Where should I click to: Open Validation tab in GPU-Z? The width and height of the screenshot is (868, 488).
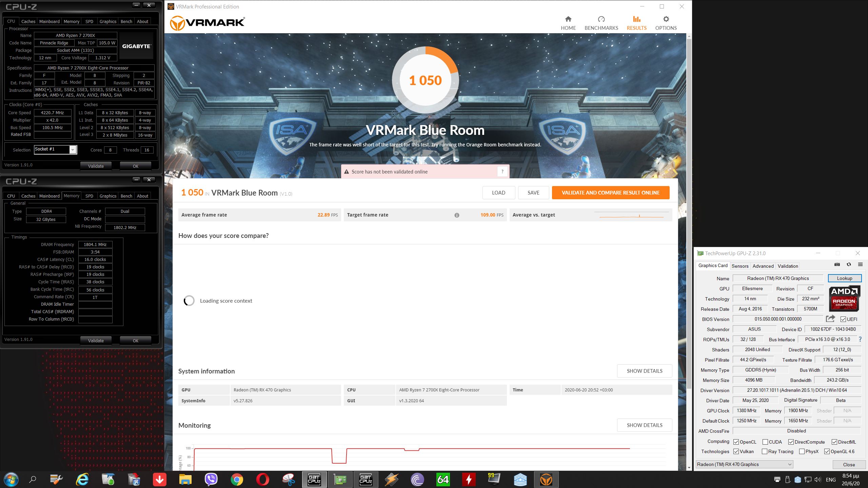[788, 266]
